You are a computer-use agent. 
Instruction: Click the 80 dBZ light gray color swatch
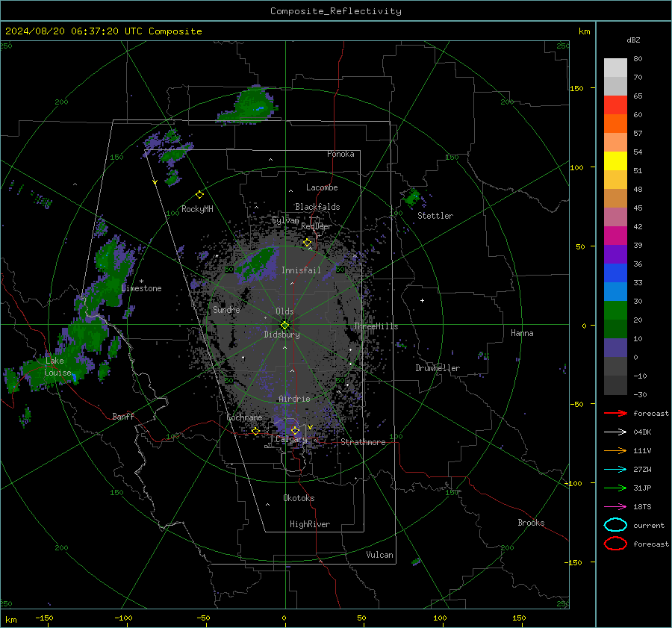[x=615, y=68]
